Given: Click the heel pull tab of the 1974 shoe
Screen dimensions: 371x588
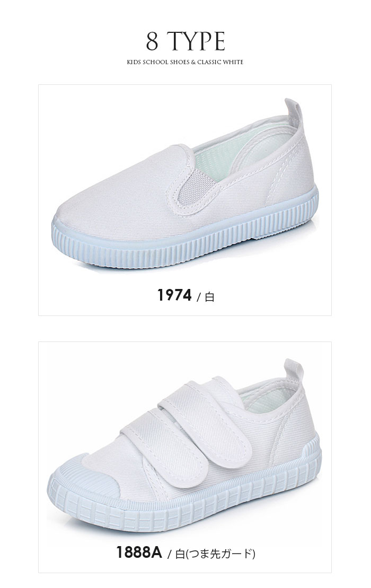Looking at the screenshot, I should click(294, 112).
